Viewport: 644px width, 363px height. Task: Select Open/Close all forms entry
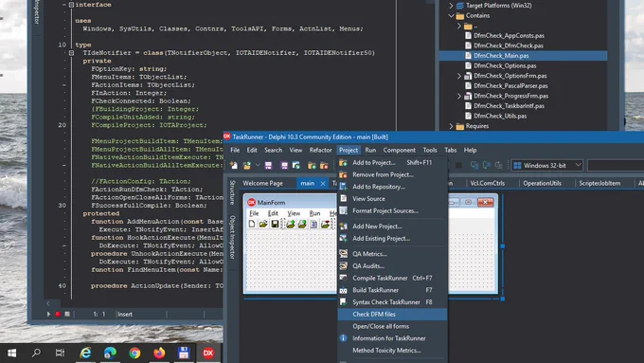point(392,326)
